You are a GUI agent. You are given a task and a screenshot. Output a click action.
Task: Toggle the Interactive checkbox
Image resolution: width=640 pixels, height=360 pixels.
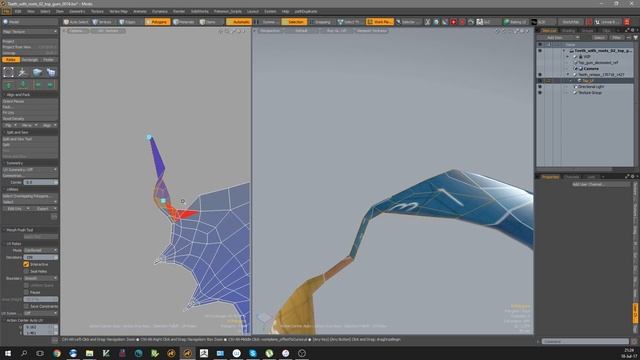click(26, 264)
